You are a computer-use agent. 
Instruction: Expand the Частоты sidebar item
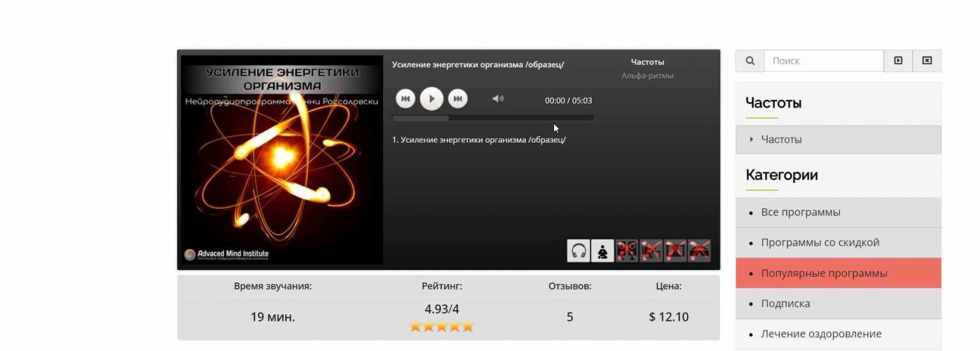click(x=839, y=139)
